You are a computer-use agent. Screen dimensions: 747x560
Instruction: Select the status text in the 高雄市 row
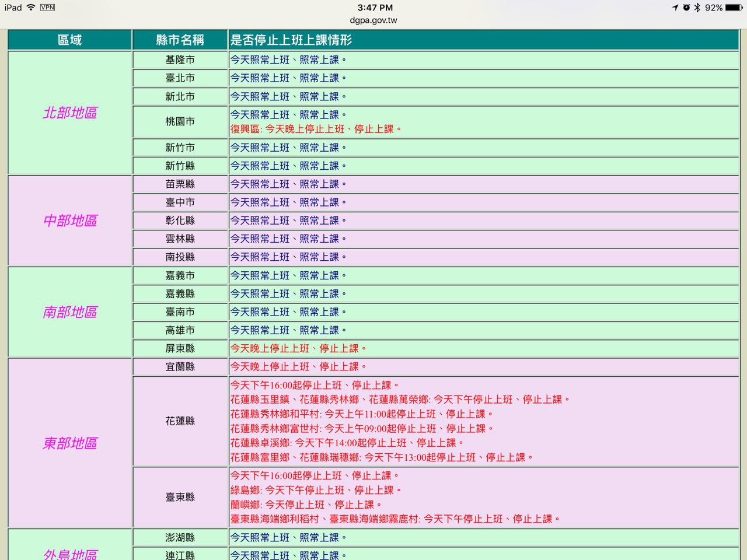pyautogui.click(x=289, y=330)
